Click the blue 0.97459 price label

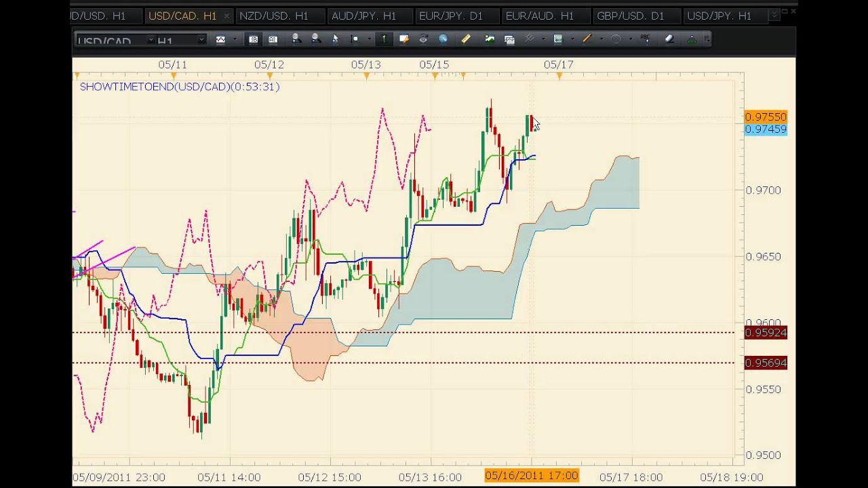pyautogui.click(x=766, y=129)
